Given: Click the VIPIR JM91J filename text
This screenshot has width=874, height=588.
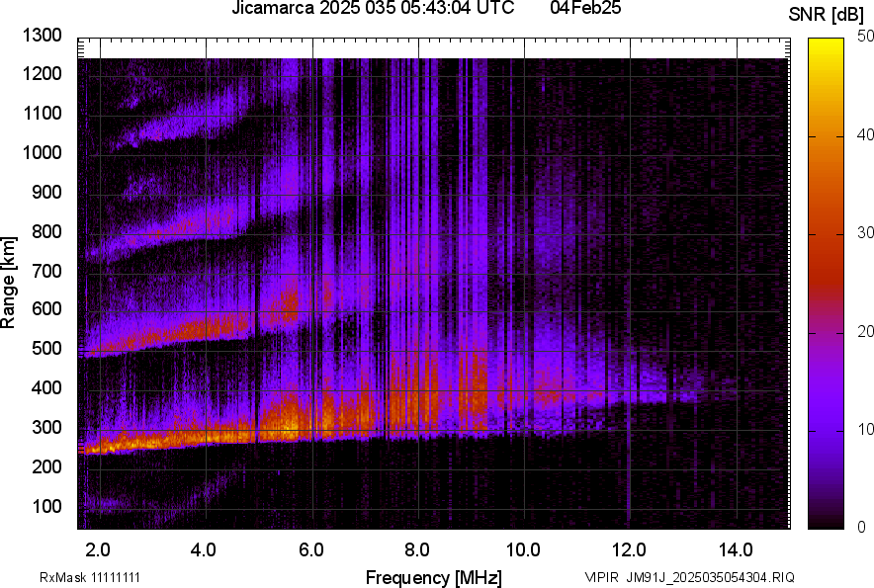Looking at the screenshot, I should pyautogui.click(x=689, y=577).
